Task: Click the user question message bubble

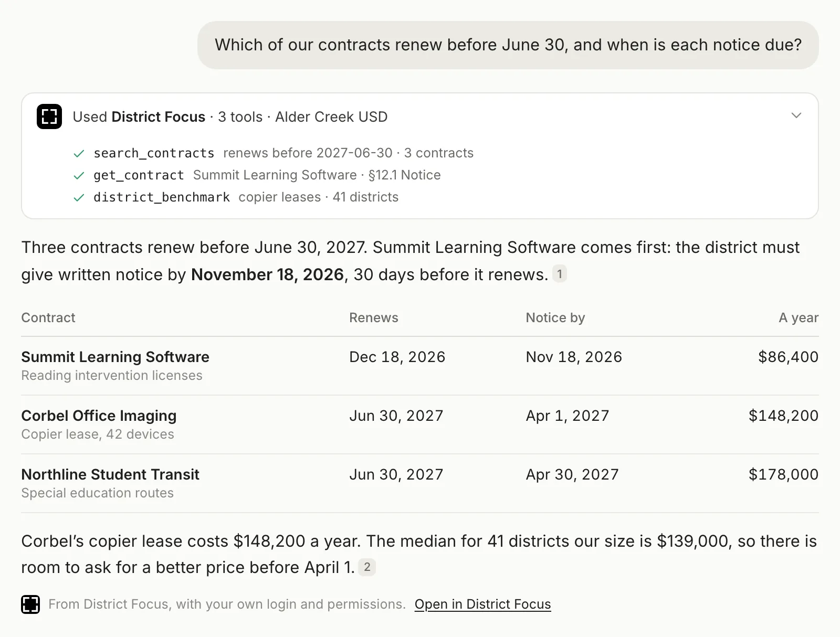Action: [x=508, y=45]
